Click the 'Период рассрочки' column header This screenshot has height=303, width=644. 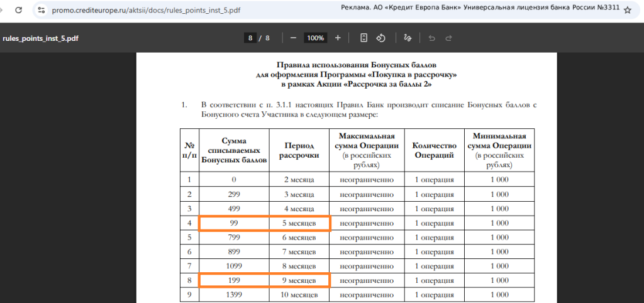pos(299,150)
